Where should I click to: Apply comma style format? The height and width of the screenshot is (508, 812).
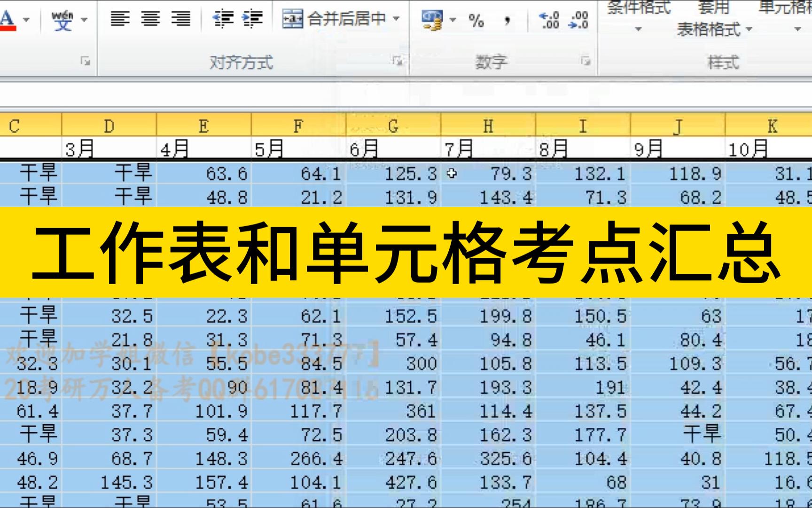click(x=507, y=20)
